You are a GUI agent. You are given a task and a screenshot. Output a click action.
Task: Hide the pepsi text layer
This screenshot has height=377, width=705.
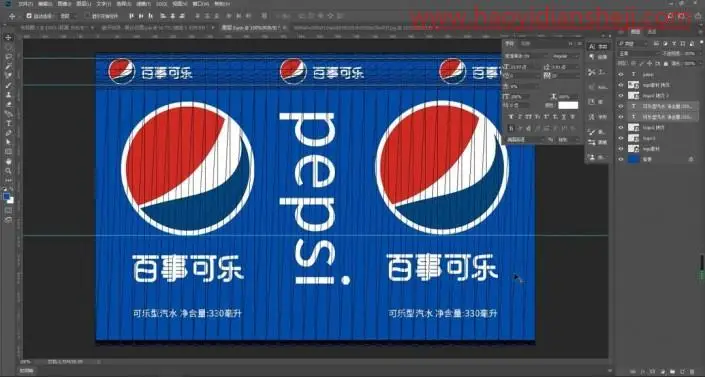pos(621,75)
